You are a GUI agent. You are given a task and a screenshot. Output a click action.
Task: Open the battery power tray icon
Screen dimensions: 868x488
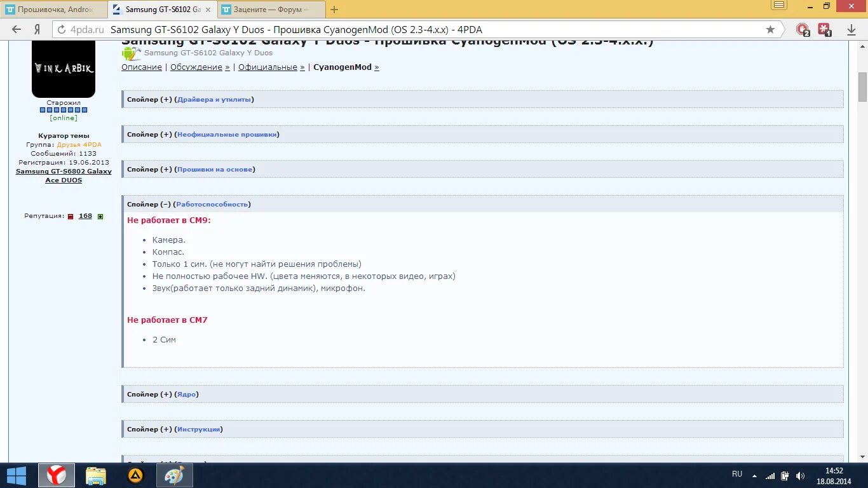785,475
